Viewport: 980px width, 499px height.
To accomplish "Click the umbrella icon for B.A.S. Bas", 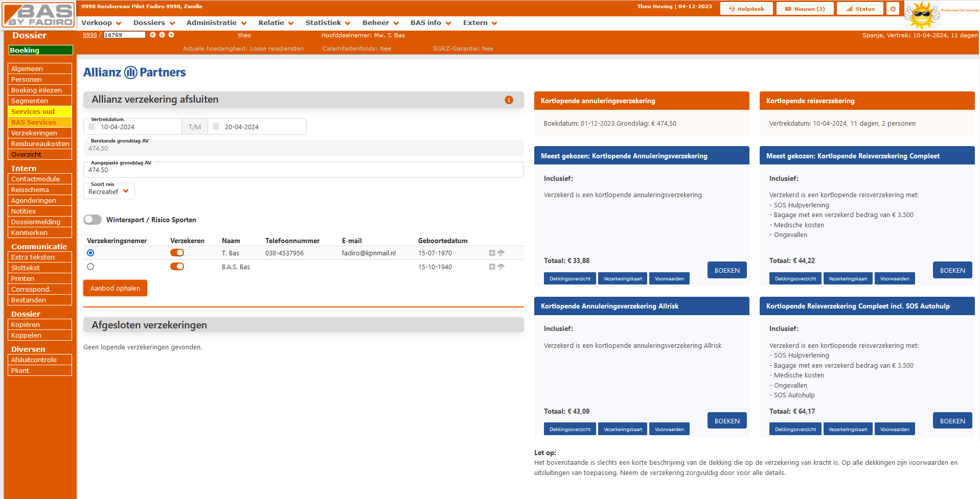I will point(501,267).
